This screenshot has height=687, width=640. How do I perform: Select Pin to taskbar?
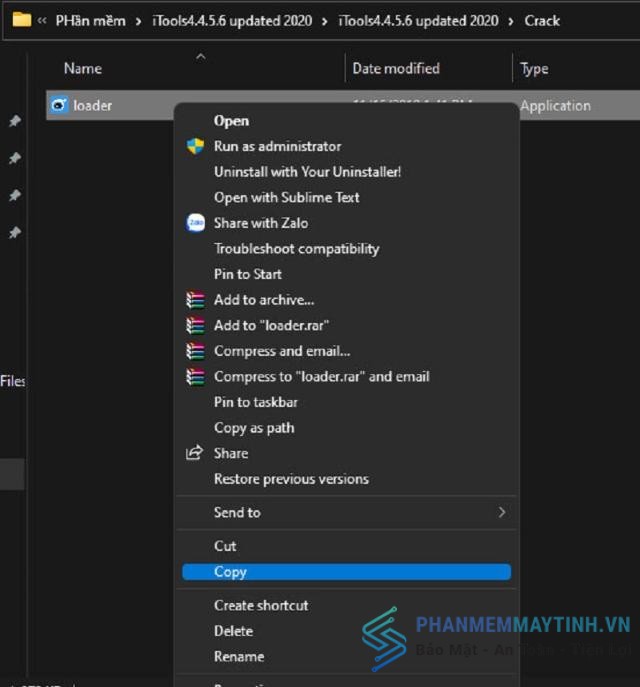point(255,402)
